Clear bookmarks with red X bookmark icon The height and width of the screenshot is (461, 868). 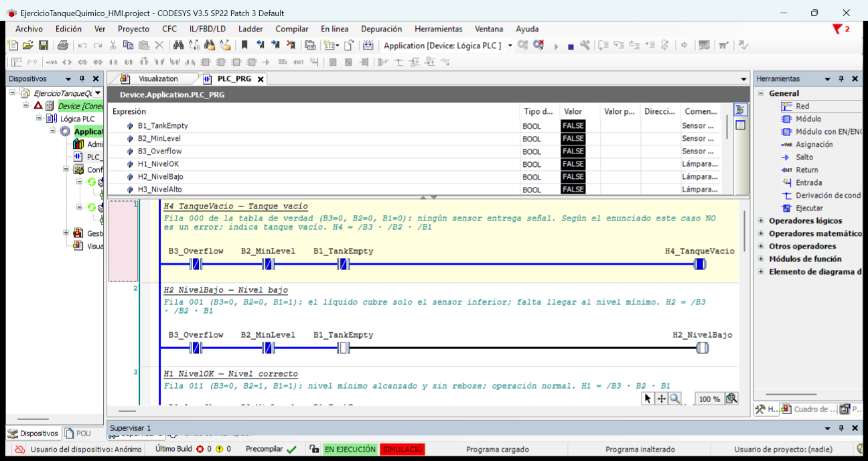[x=290, y=45]
